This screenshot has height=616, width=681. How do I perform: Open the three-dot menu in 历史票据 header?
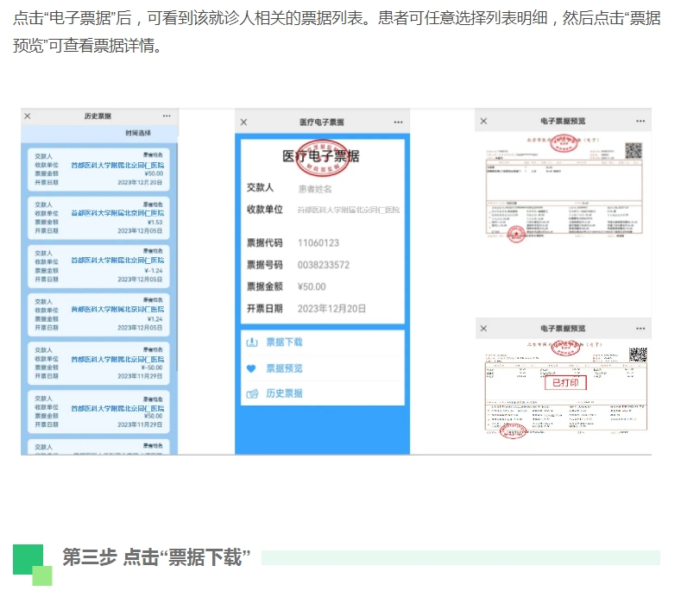167,116
